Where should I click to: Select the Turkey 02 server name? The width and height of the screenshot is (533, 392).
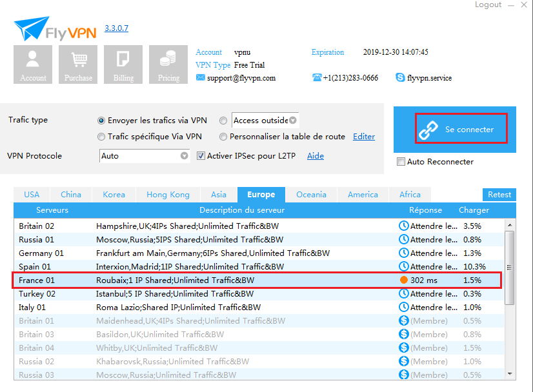37,294
